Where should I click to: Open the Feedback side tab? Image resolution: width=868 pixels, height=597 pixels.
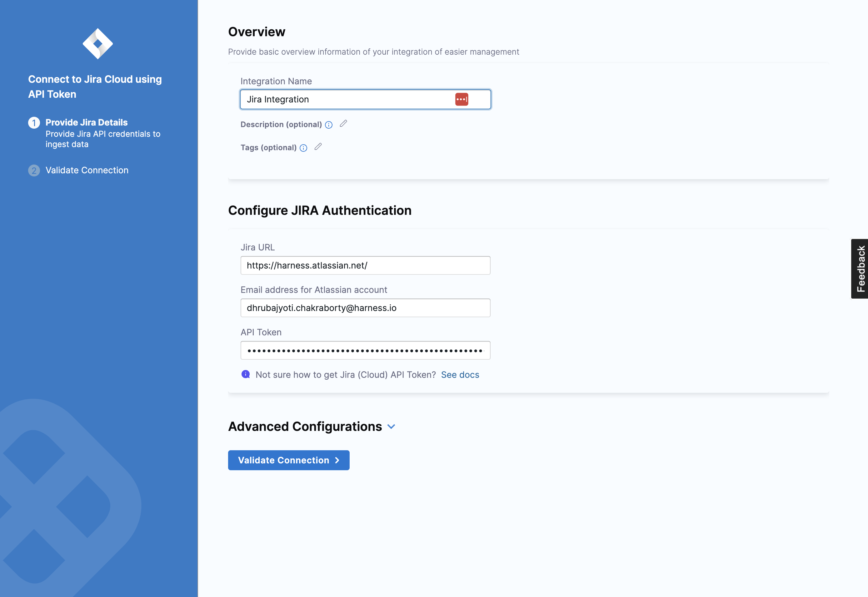click(x=860, y=269)
